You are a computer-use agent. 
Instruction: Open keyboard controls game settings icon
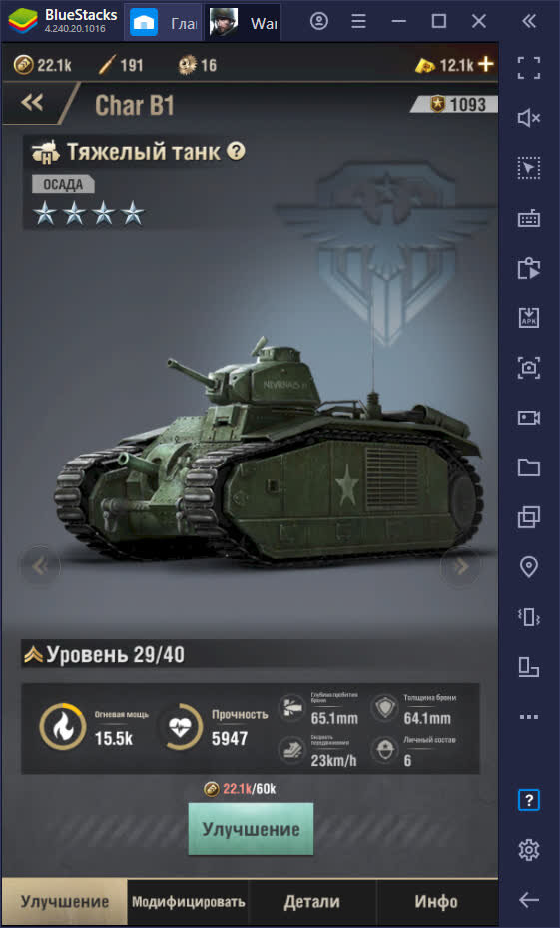tap(529, 218)
